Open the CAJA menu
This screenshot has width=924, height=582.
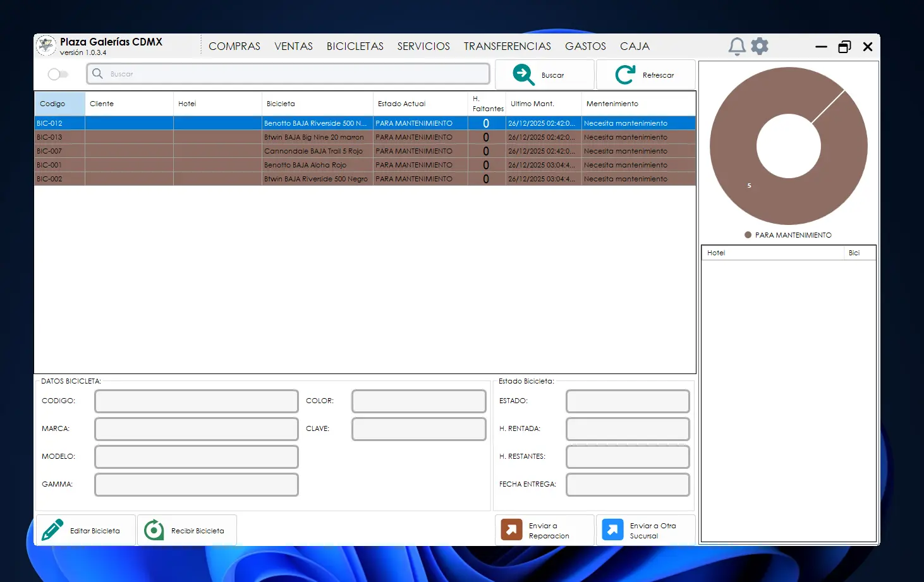point(635,46)
